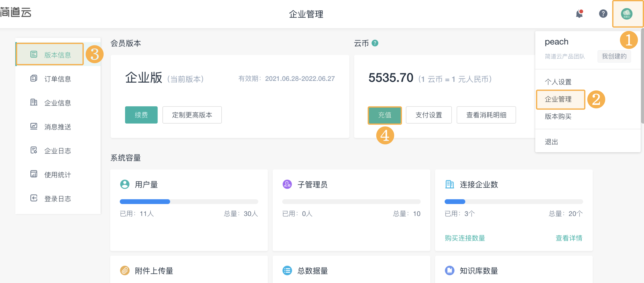Click the 知识库数量 book icon
This screenshot has width=644, height=283.
coord(449,271)
